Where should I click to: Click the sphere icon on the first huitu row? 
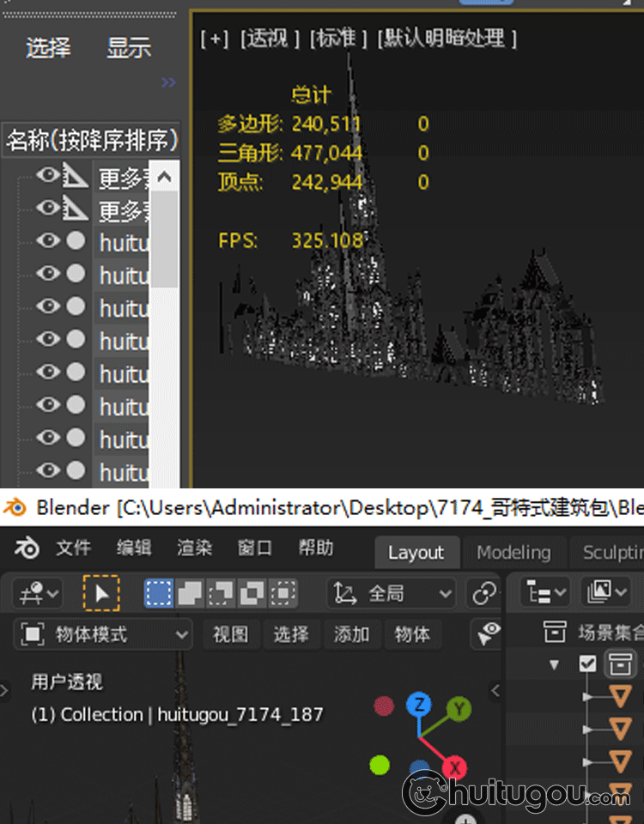pyautogui.click(x=76, y=240)
